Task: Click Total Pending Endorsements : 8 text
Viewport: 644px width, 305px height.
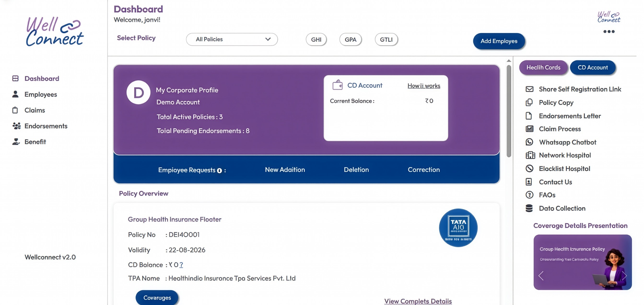Action: pyautogui.click(x=203, y=131)
